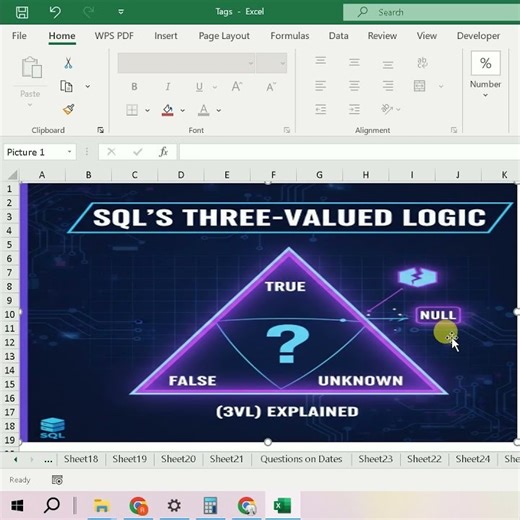
Task: Center text horizontally
Action: 354,86
